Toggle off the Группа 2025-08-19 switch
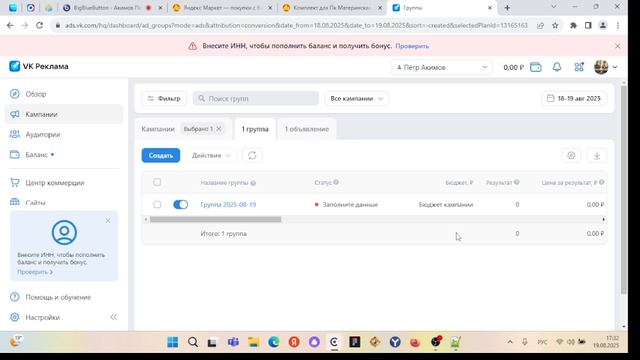This screenshot has width=640, height=360. [x=180, y=204]
